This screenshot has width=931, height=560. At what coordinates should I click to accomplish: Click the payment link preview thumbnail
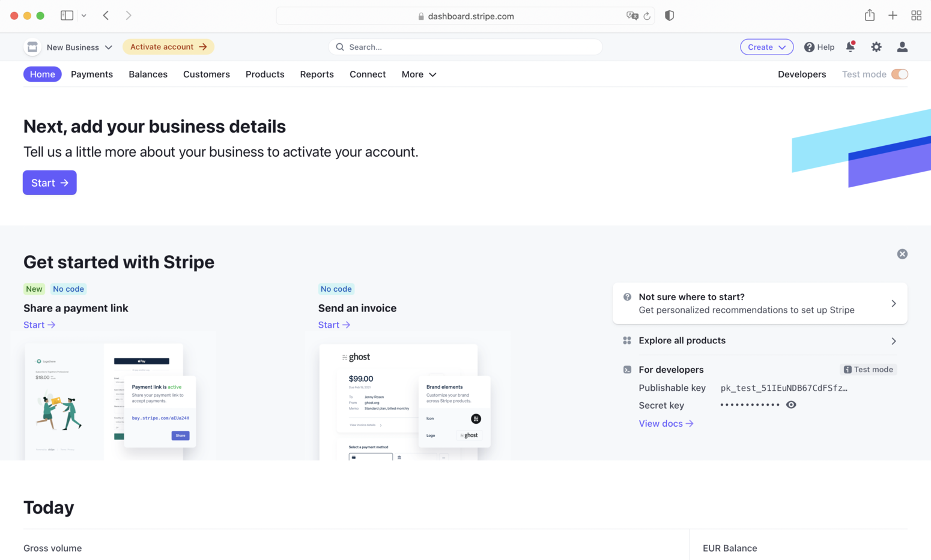coord(111,402)
